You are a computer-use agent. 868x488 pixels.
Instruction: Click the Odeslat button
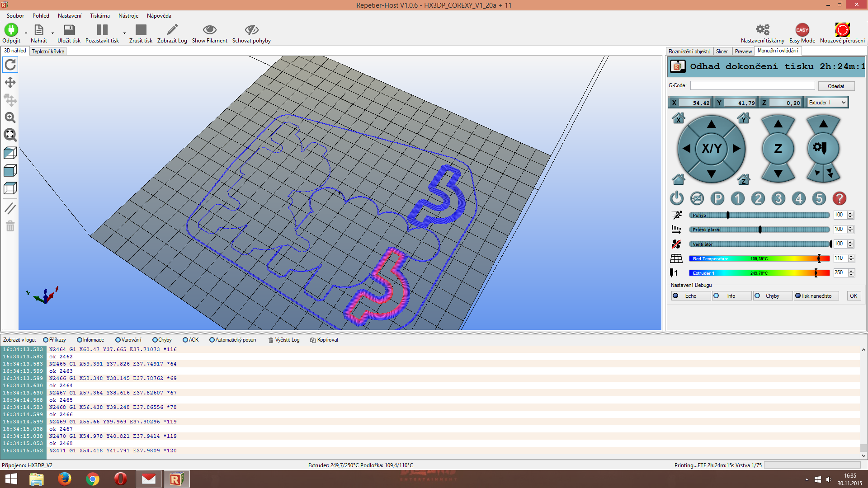(836, 86)
